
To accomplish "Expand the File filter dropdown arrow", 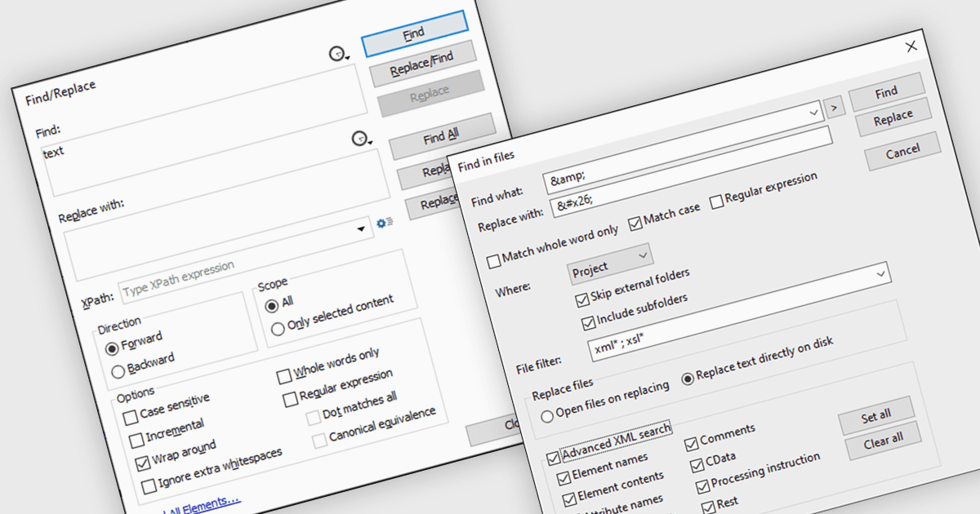I will pyautogui.click(x=882, y=274).
